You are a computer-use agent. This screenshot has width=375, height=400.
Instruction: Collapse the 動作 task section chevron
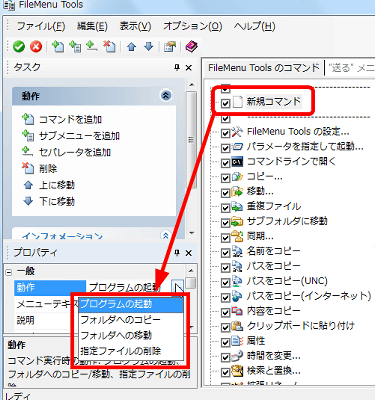tap(166, 96)
